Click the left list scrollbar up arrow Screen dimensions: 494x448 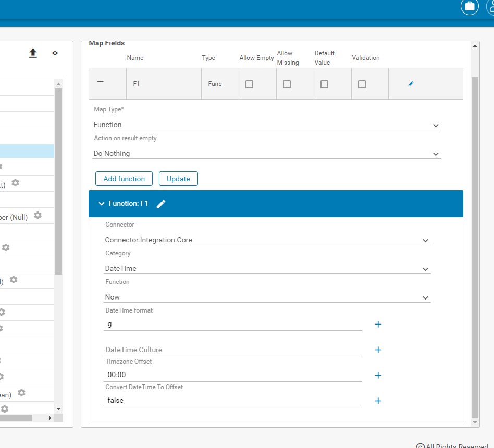click(58, 84)
